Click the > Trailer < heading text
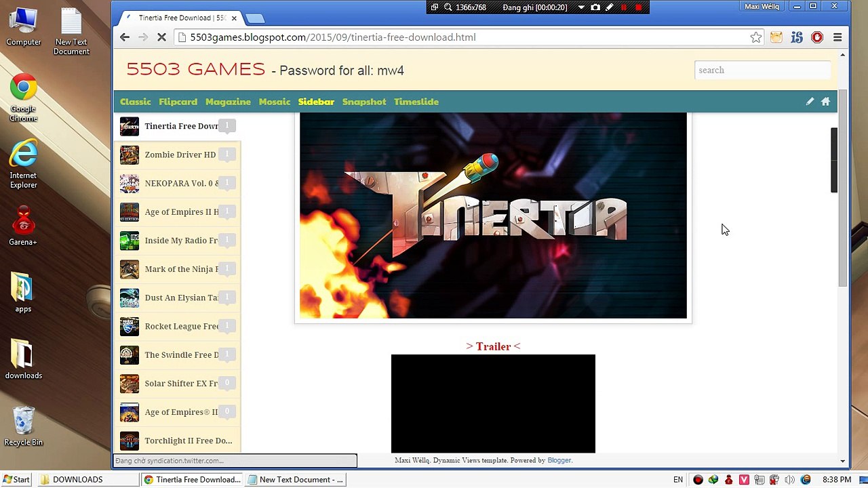 493,346
